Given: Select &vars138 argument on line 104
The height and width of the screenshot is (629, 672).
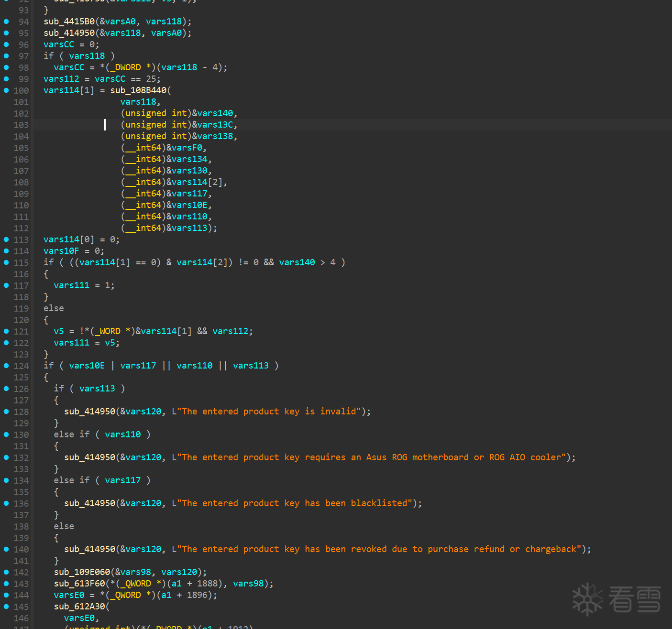Looking at the screenshot, I should [x=212, y=136].
